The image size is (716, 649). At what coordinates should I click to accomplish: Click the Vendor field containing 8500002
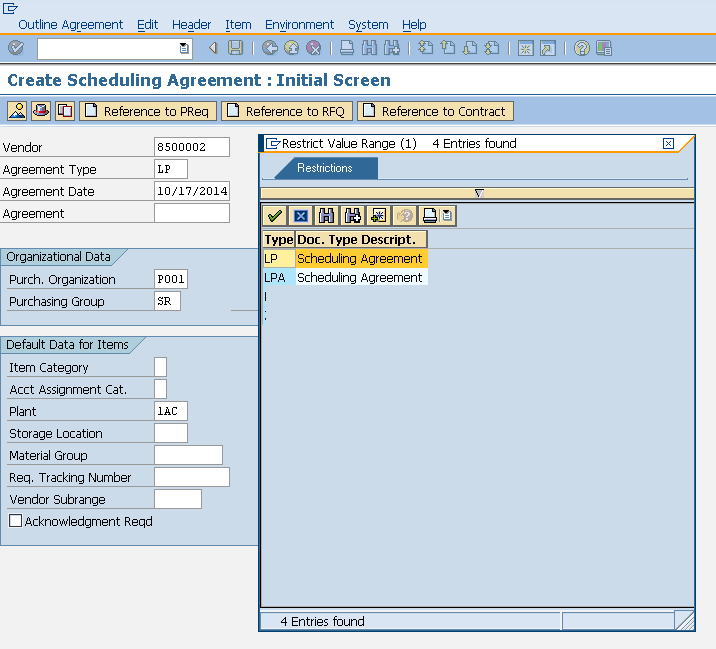(x=192, y=147)
